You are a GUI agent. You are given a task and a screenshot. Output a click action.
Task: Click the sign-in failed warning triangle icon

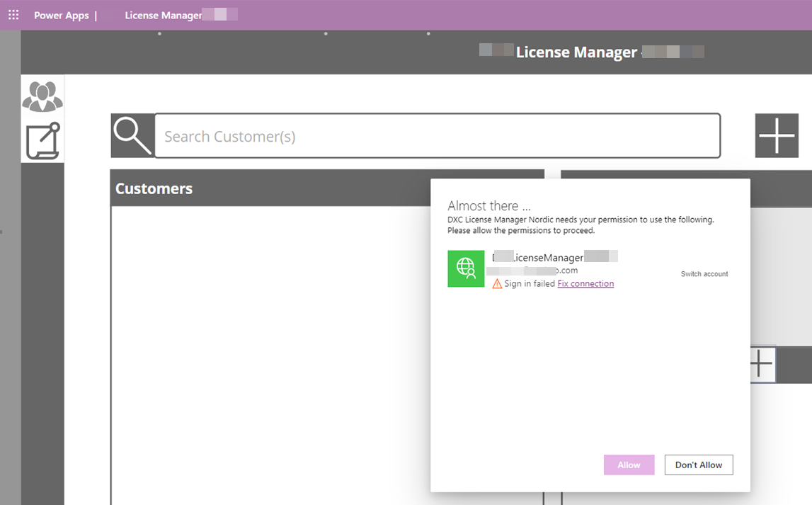click(x=496, y=283)
